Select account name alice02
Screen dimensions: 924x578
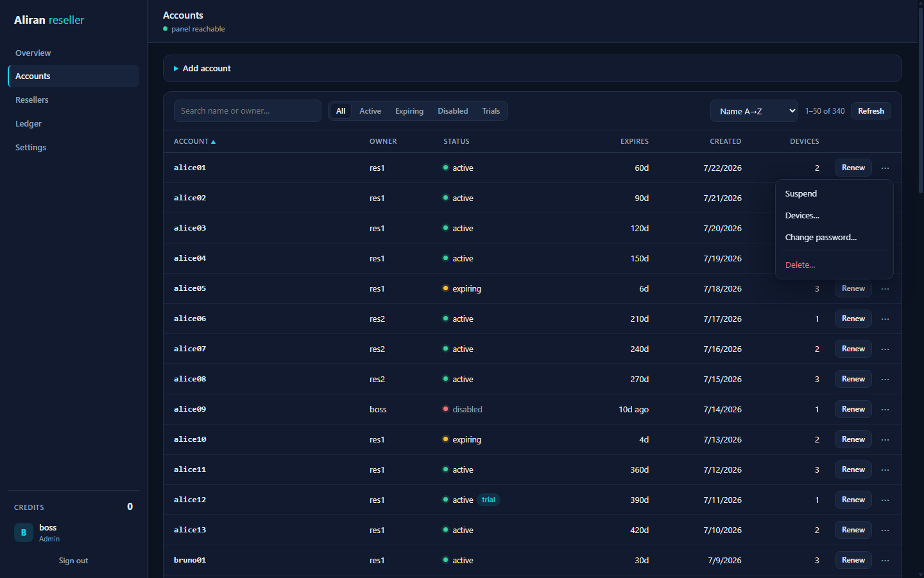[x=190, y=198]
